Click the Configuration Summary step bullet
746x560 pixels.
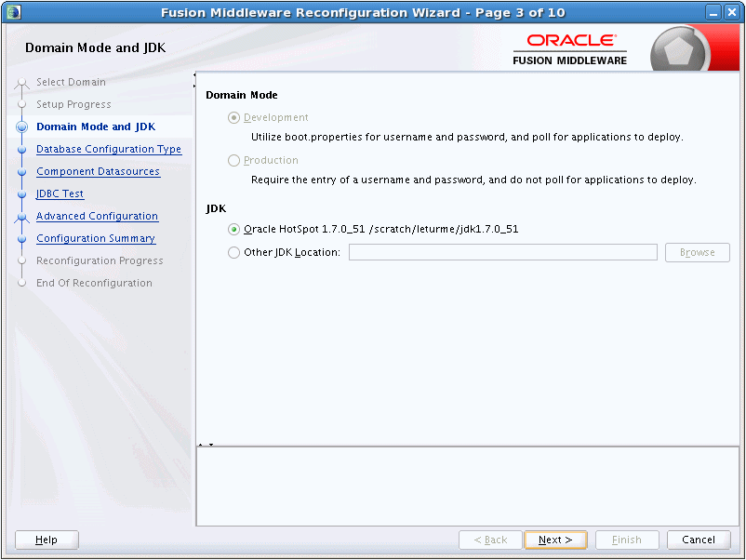click(21, 239)
